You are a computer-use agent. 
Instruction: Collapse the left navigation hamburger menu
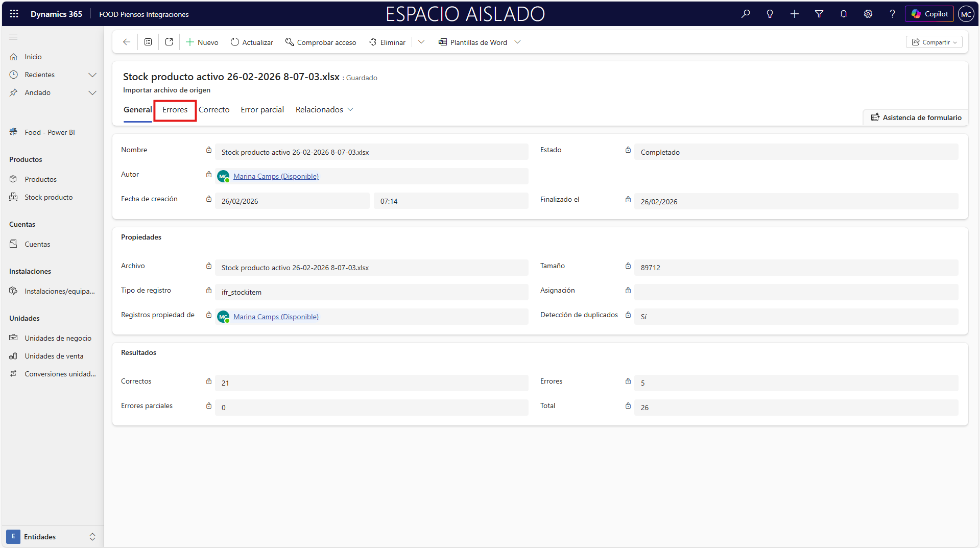tap(13, 37)
